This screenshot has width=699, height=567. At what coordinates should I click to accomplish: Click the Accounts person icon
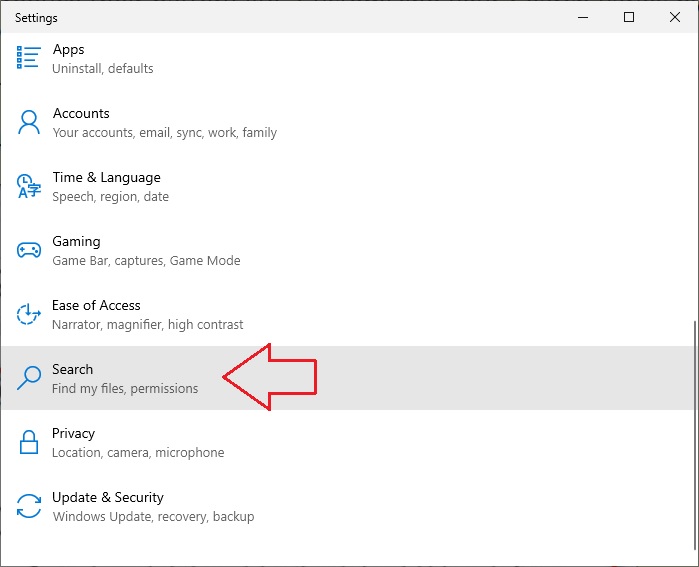pyautogui.click(x=30, y=122)
